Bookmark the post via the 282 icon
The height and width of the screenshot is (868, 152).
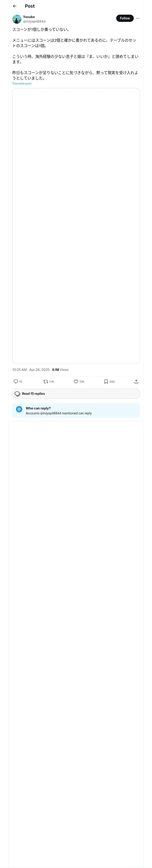pyautogui.click(x=106, y=381)
